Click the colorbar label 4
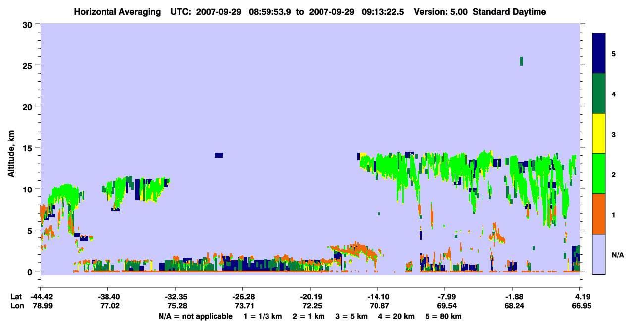 (x=613, y=94)
